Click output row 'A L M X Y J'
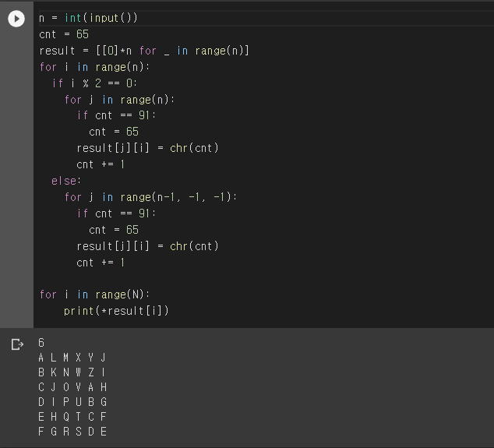 coord(72,358)
